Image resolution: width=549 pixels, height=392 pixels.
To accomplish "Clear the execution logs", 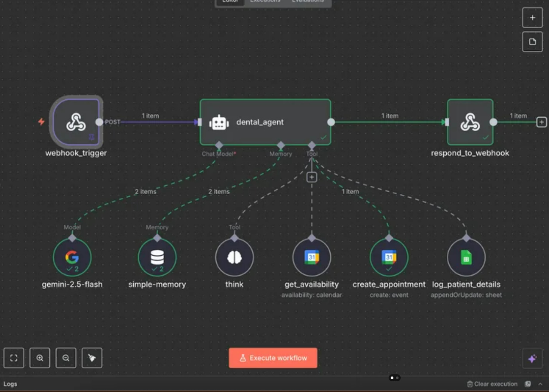I will tap(493, 384).
